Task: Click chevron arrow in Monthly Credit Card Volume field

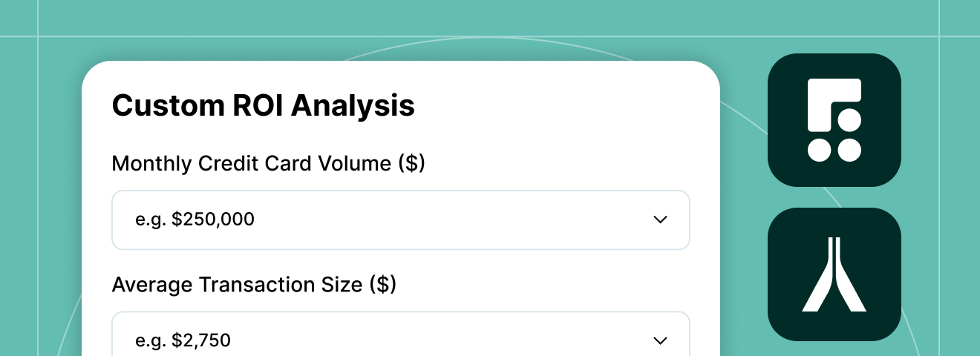Action: coord(660,220)
